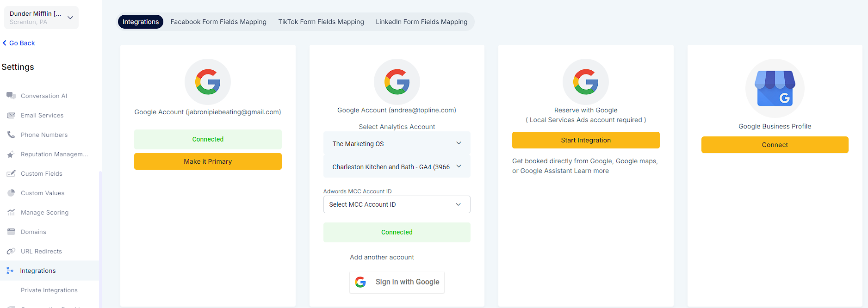
Task: Click the Google logo above Reserve with Google
Action: click(x=586, y=82)
